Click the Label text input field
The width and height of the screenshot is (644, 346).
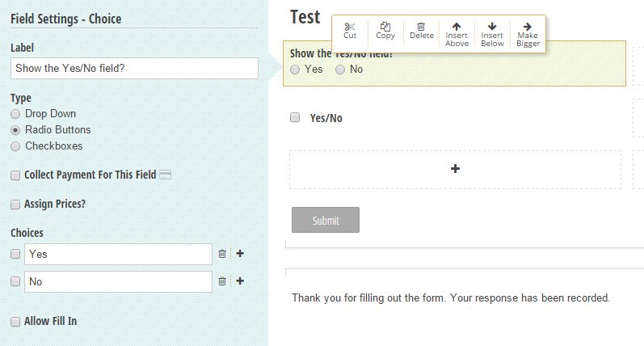(x=134, y=69)
